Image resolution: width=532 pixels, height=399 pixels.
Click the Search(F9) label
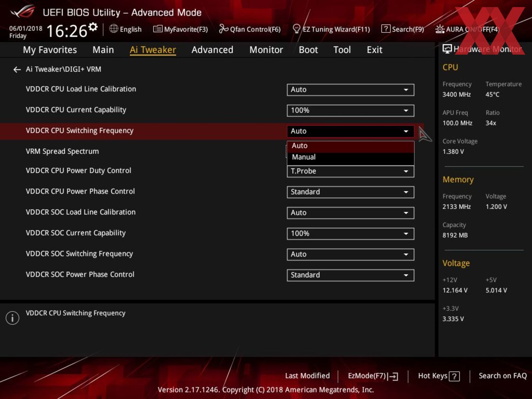tap(408, 29)
